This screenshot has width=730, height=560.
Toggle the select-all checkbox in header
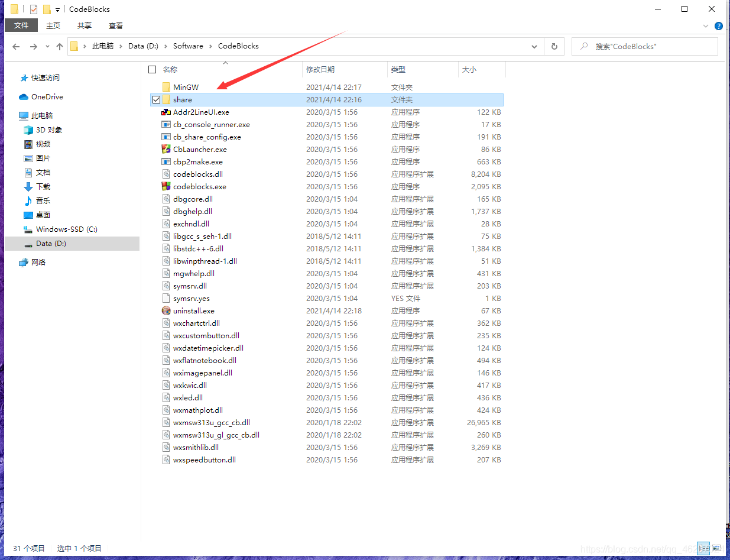pyautogui.click(x=153, y=70)
